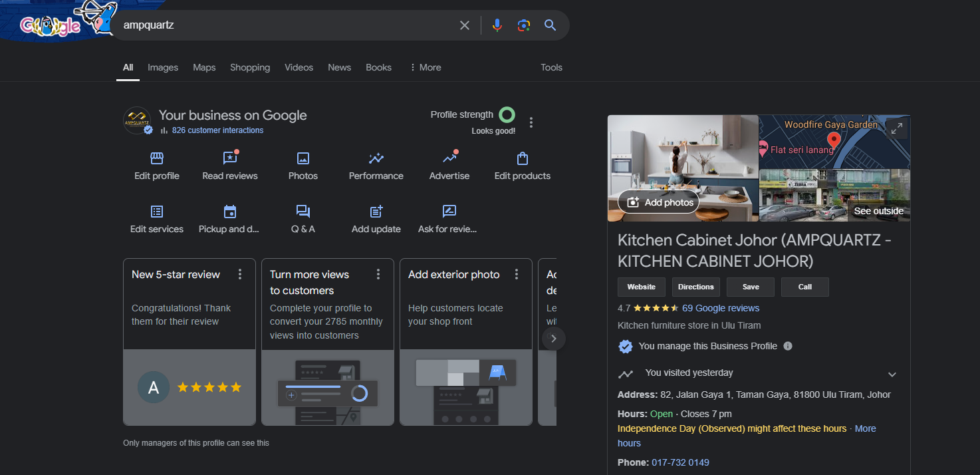Open Photos icon in business panel

pyautogui.click(x=303, y=158)
